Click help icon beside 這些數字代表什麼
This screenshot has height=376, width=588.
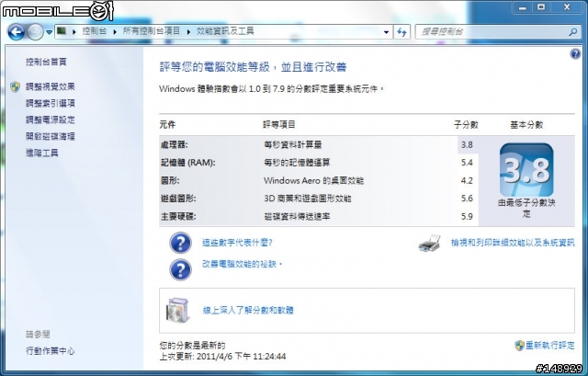click(180, 243)
